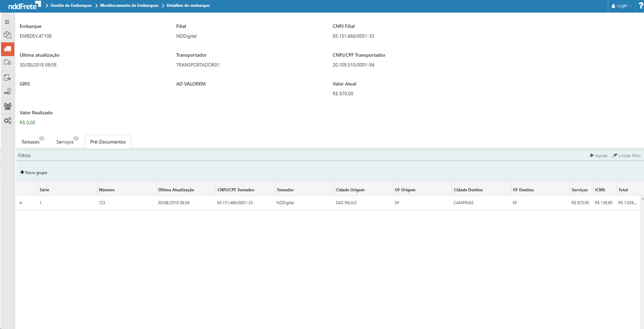The width and height of the screenshot is (644, 329).
Task: Click the outlined delivery truck sidebar icon
Action: [x=7, y=63]
